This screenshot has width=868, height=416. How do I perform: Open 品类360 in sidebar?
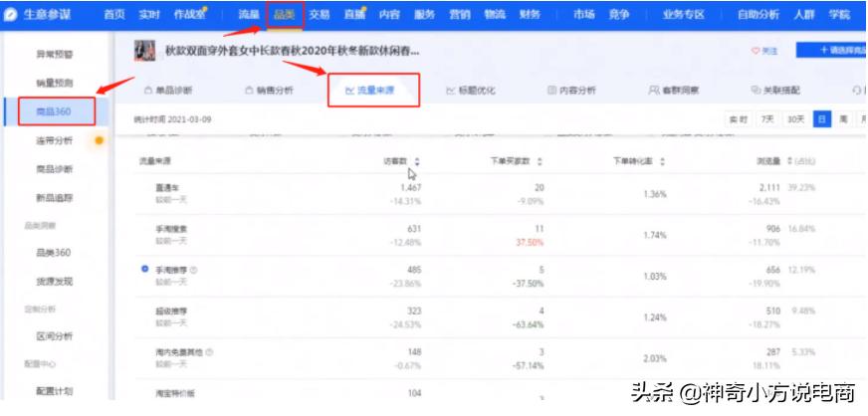(54, 253)
